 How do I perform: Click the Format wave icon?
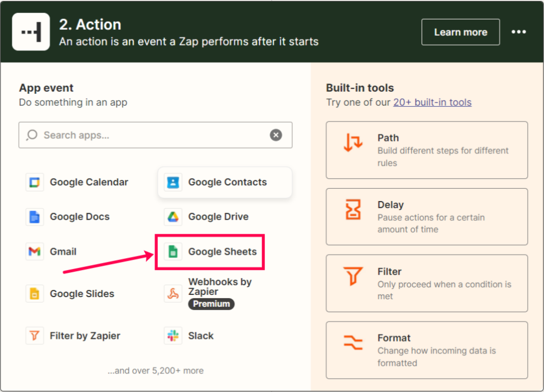pos(353,343)
